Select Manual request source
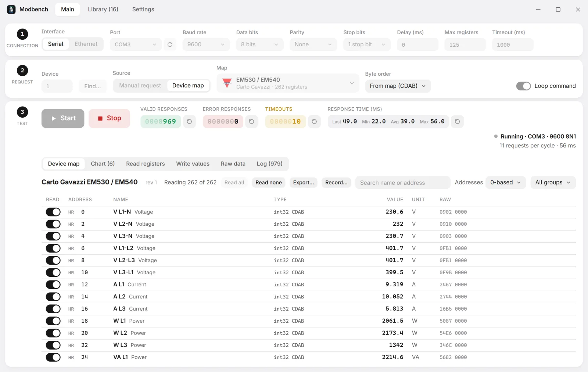Image resolution: width=588 pixels, height=372 pixels. 140,86
